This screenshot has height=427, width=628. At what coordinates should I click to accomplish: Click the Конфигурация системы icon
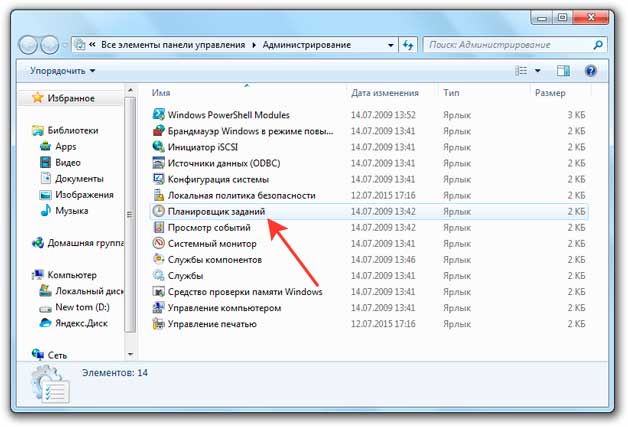coord(159,179)
